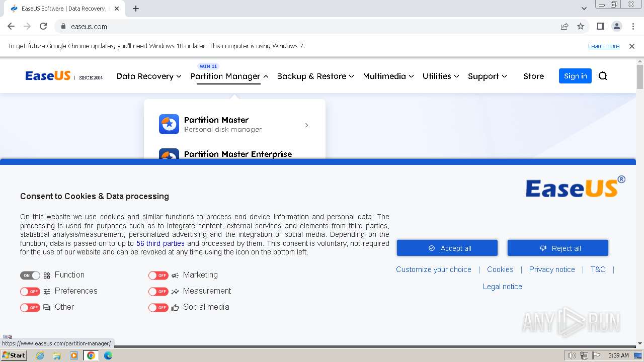Click Reject all cookies button
The image size is (644, 362).
point(558,248)
